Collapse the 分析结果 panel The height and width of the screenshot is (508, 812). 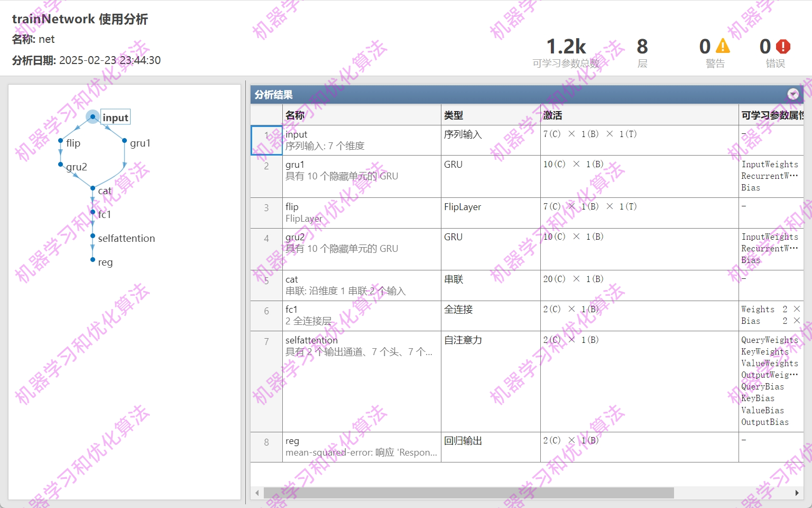click(x=793, y=94)
